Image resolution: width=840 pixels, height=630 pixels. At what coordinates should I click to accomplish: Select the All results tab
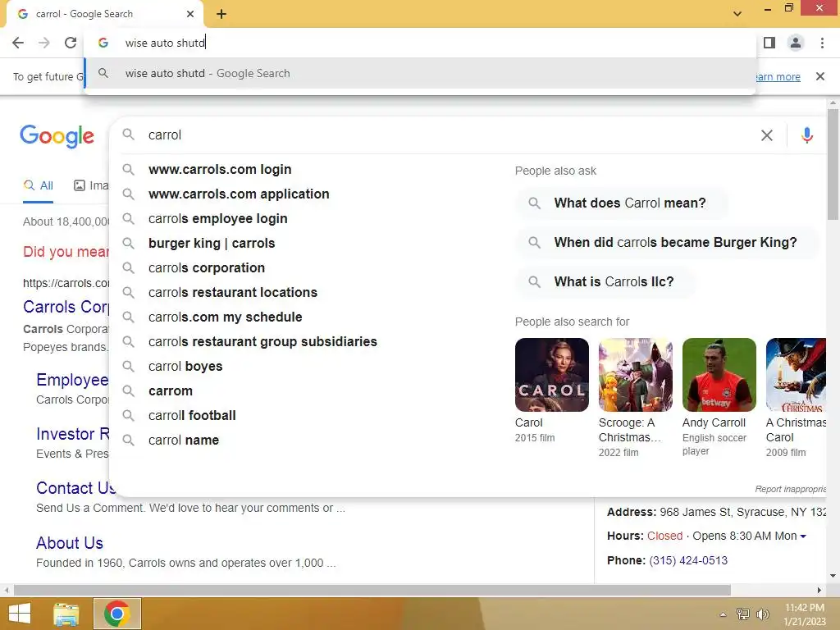(38, 186)
